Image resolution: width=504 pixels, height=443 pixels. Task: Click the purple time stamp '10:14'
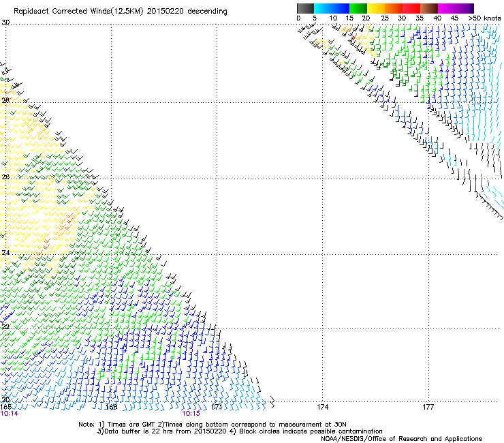(x=10, y=414)
